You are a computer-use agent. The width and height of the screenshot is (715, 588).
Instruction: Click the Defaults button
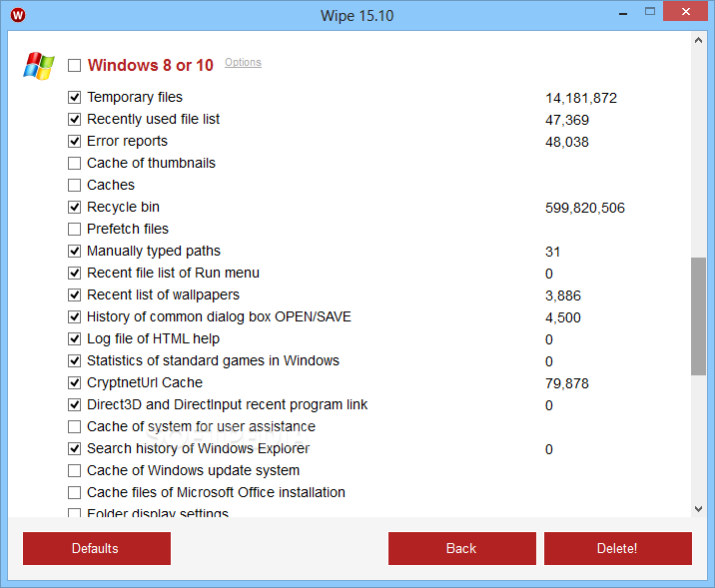97,548
